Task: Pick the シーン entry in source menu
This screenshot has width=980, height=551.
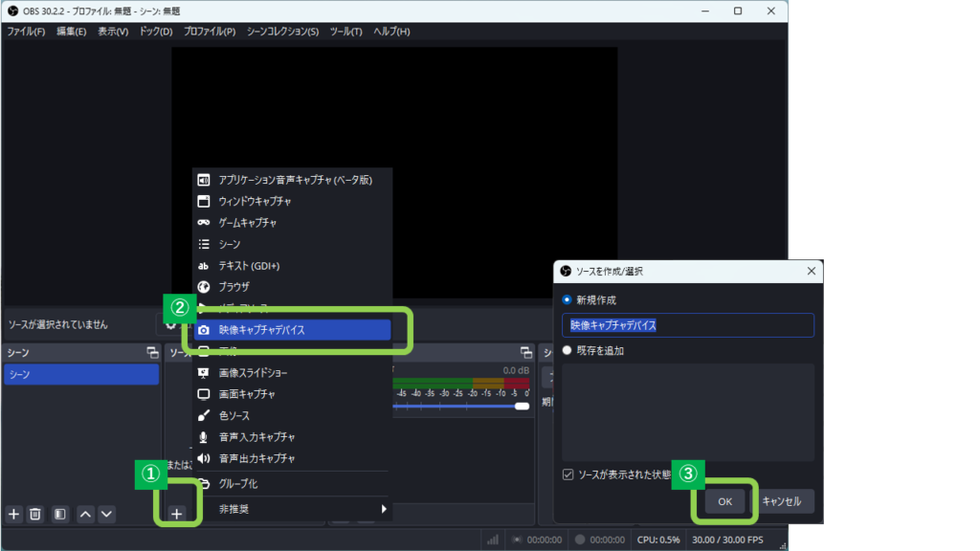Action: (292, 244)
